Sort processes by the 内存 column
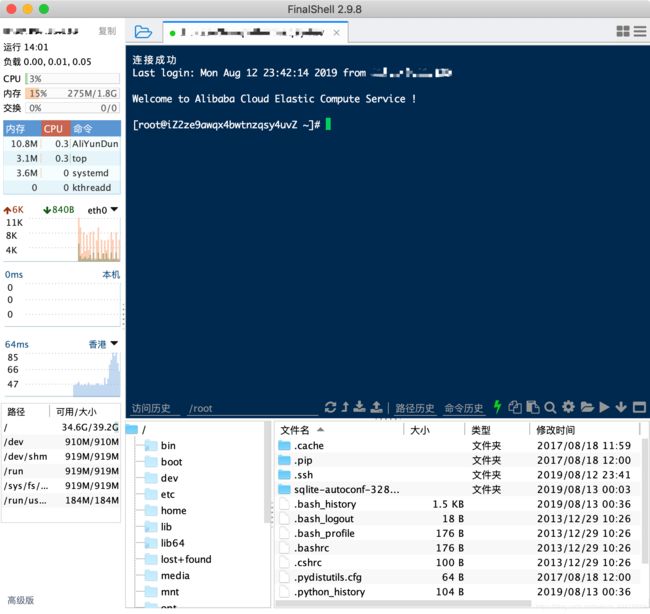 [22, 129]
